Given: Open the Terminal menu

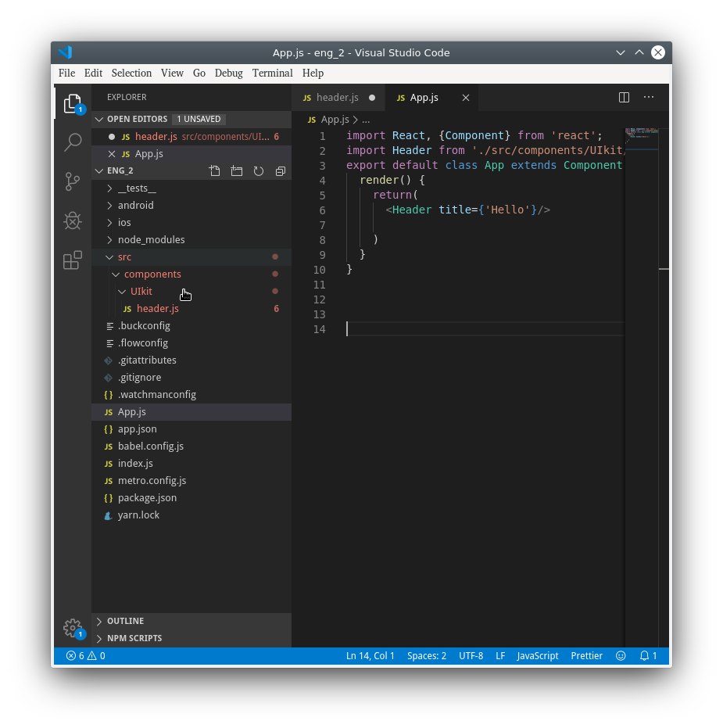Looking at the screenshot, I should point(273,74).
